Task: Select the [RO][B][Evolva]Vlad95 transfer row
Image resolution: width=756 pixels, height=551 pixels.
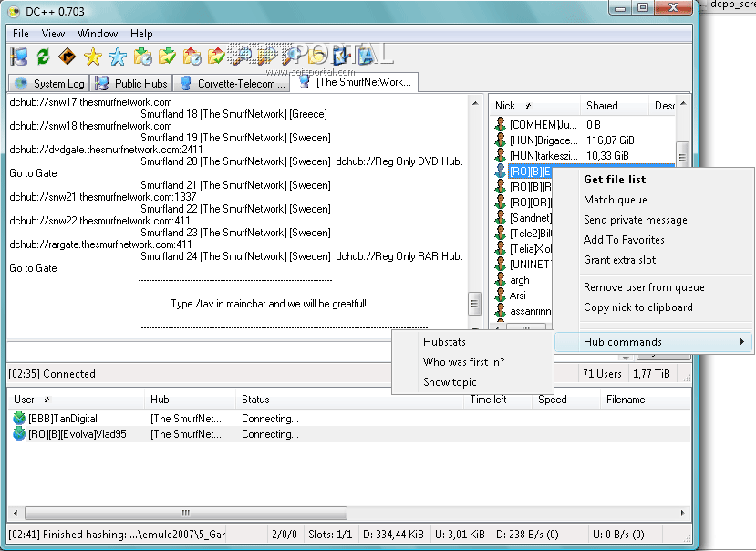Action: pyautogui.click(x=348, y=433)
